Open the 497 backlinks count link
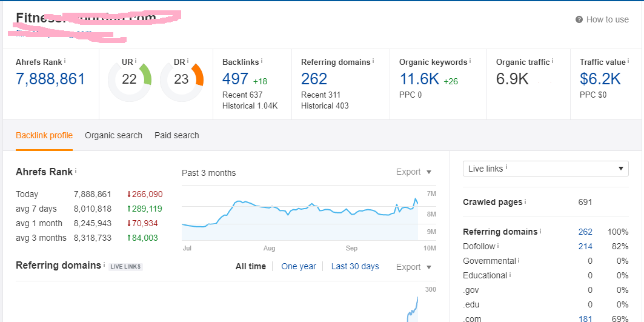Screen dimensions: 644x322 tap(235, 79)
